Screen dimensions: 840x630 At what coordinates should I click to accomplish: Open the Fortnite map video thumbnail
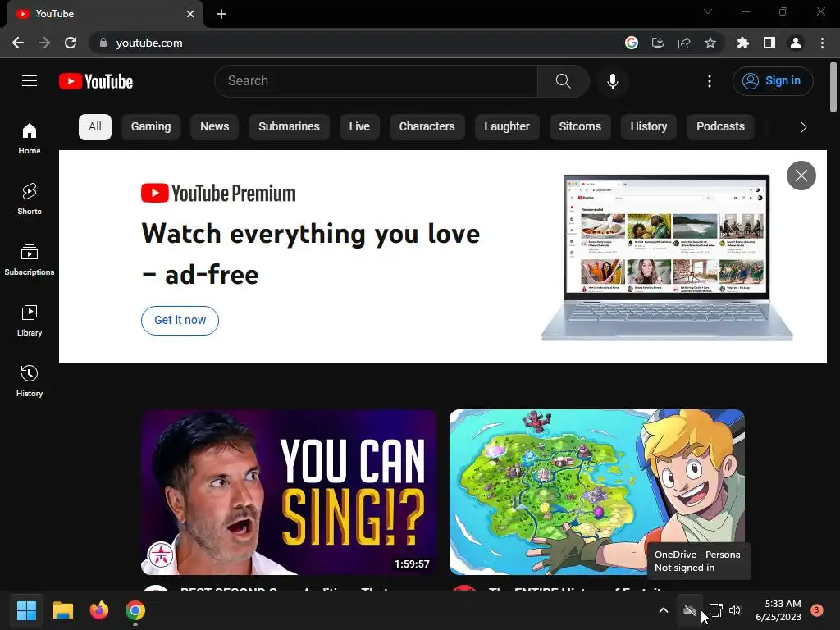click(597, 492)
